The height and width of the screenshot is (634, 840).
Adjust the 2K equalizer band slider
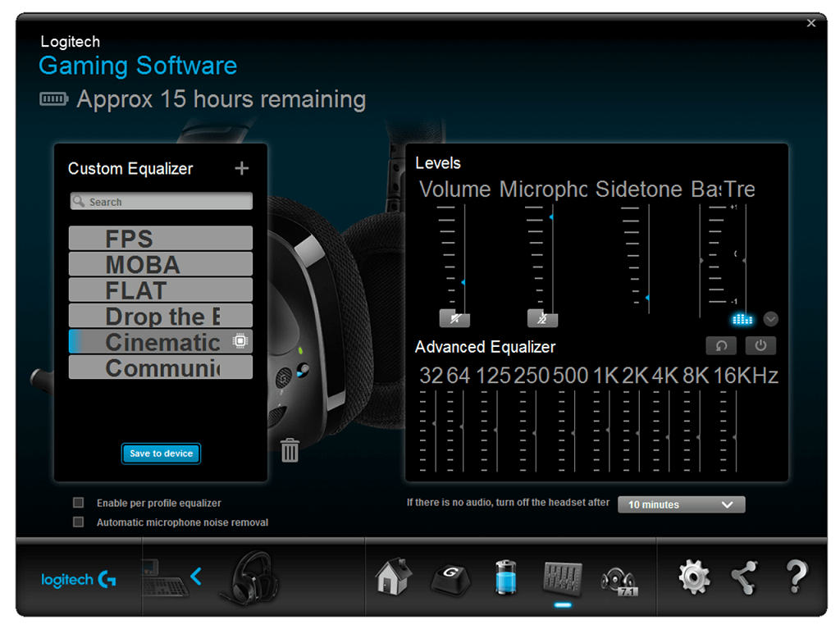click(x=638, y=433)
